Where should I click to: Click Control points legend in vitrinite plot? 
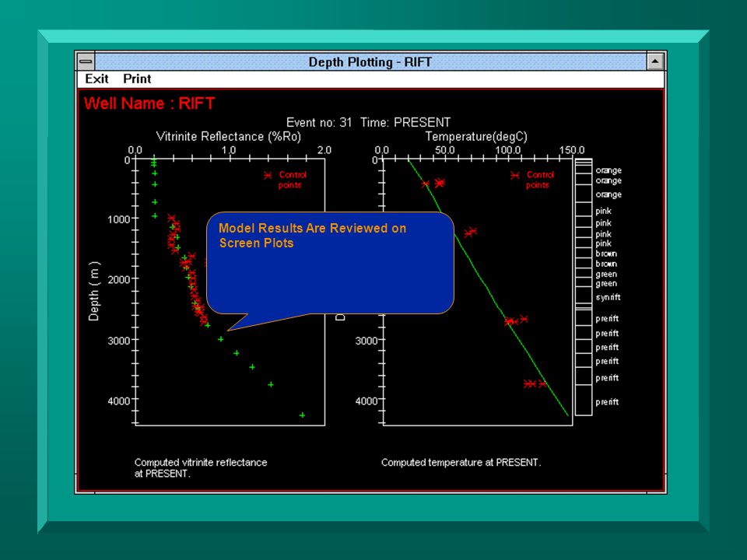point(286,180)
